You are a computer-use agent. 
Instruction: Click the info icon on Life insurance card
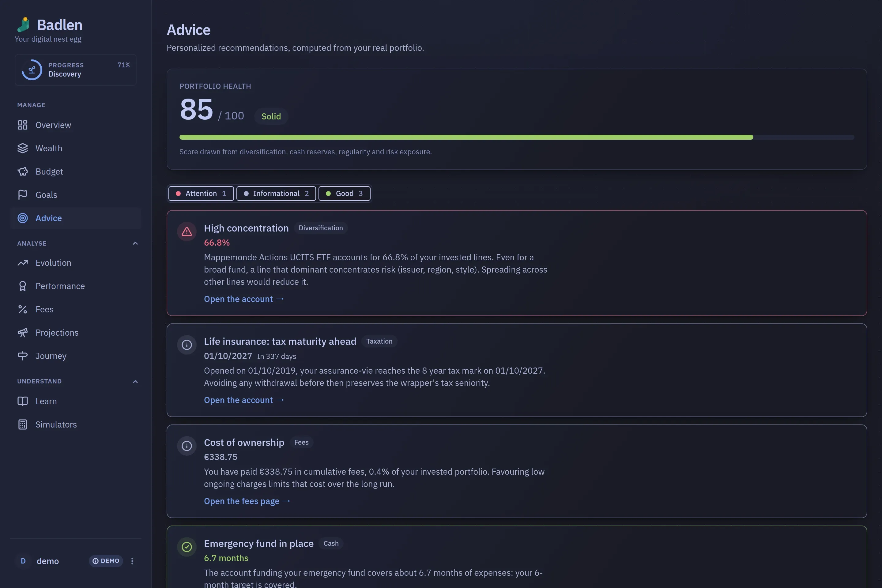187,345
